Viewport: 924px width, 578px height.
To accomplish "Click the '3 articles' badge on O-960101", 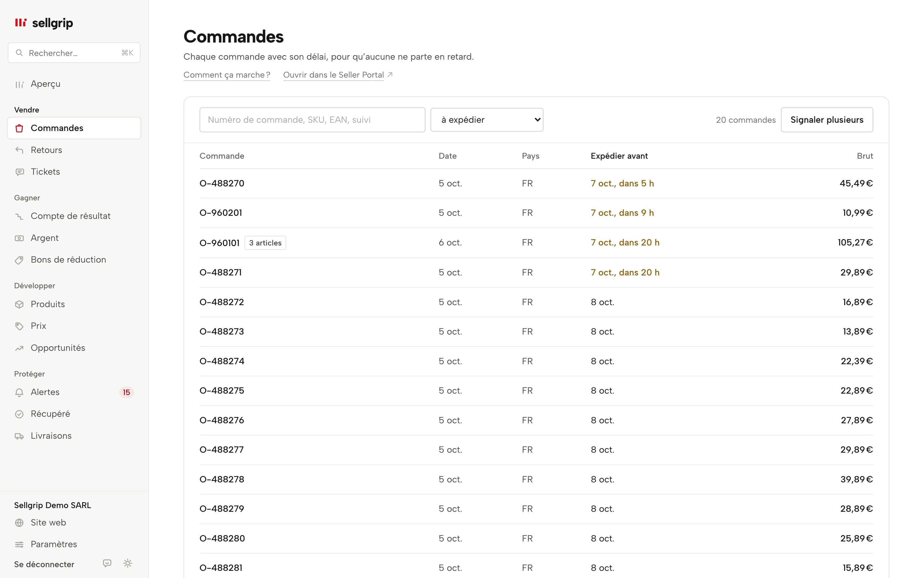I will 265,243.
